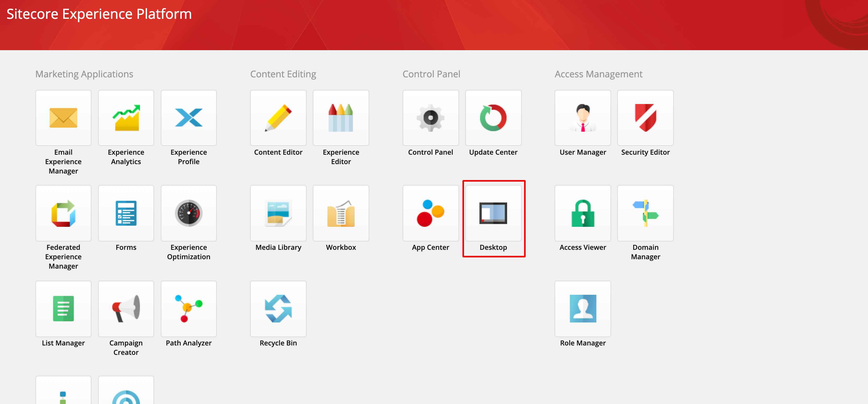Open the Role Manager tile

coord(583,309)
